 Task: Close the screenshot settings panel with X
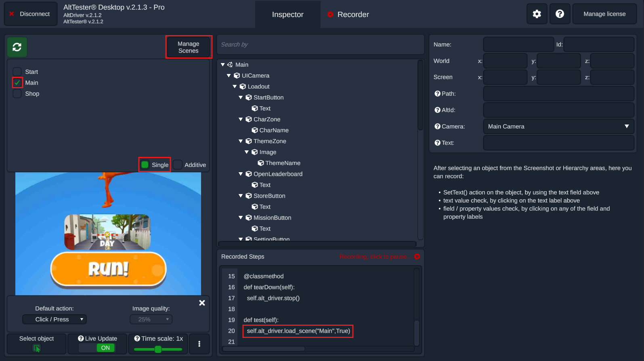[x=202, y=303]
